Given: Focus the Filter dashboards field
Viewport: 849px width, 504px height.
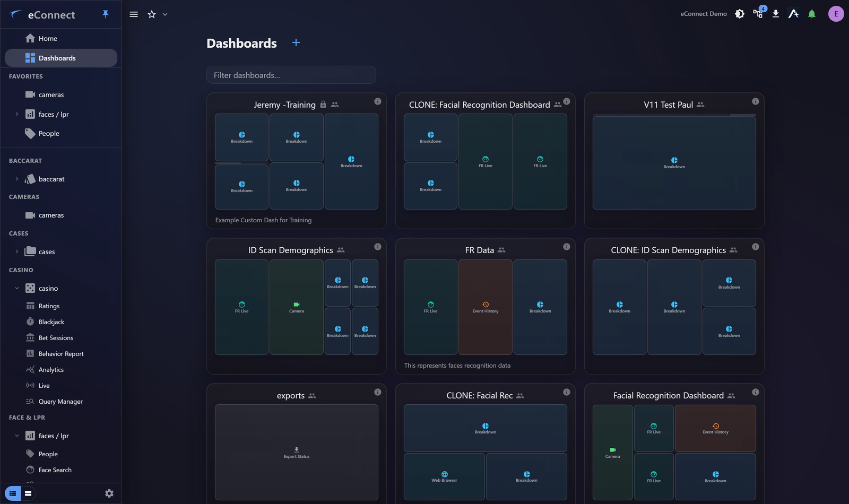Looking at the screenshot, I should [291, 75].
